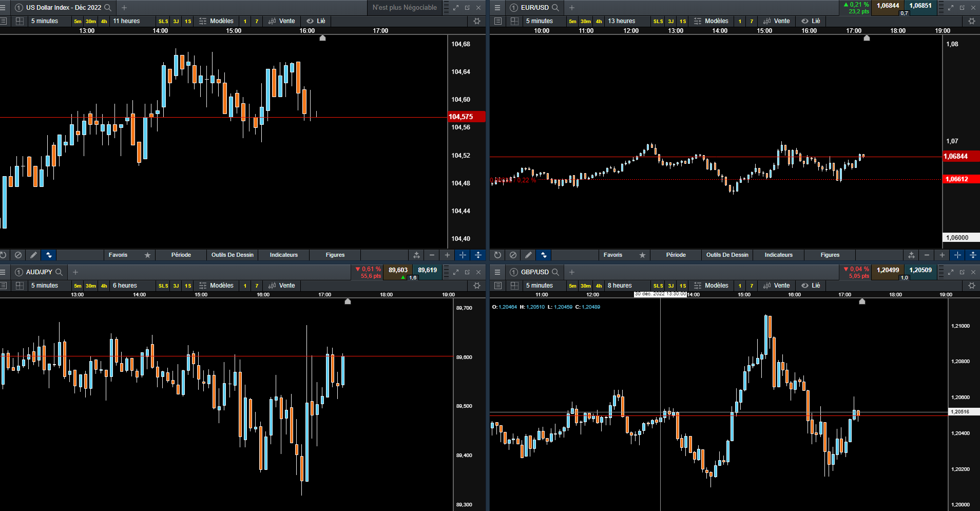Toggle Lié linked eye on US Dollar chart
The width and height of the screenshot is (980, 511).
click(x=316, y=21)
